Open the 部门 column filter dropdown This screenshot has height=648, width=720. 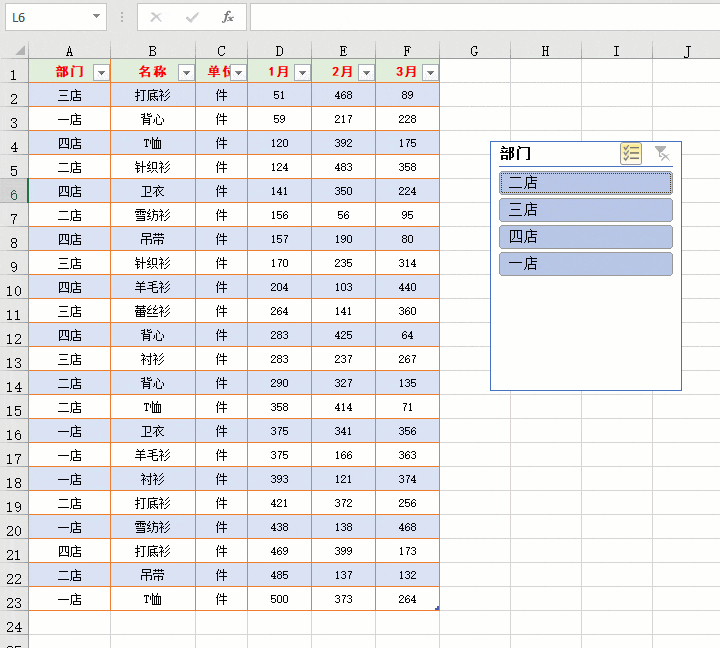100,72
